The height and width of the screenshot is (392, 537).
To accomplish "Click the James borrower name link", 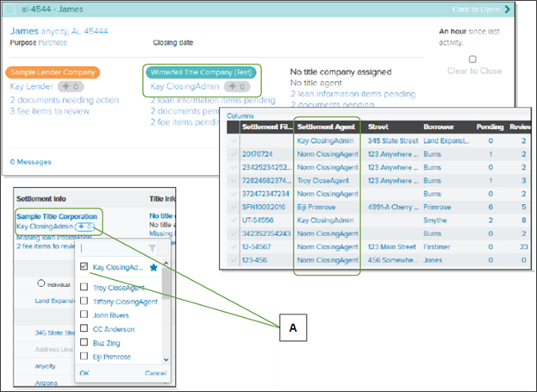I will coord(24,31).
